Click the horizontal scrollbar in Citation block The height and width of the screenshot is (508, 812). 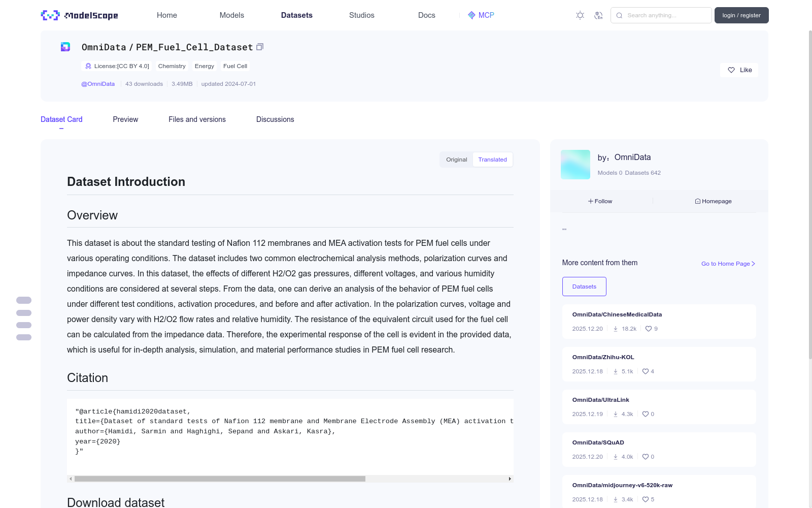(x=220, y=479)
